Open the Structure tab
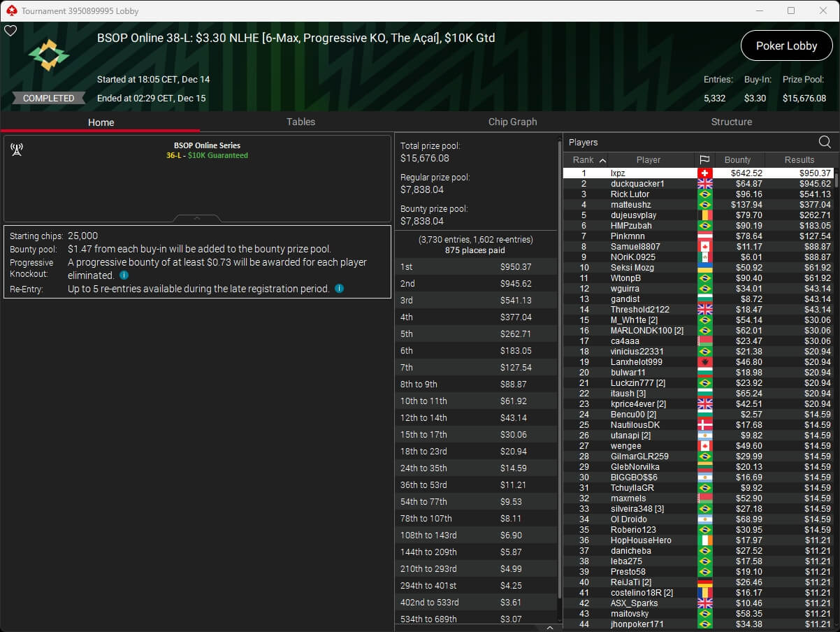840x632 pixels. 731,122
